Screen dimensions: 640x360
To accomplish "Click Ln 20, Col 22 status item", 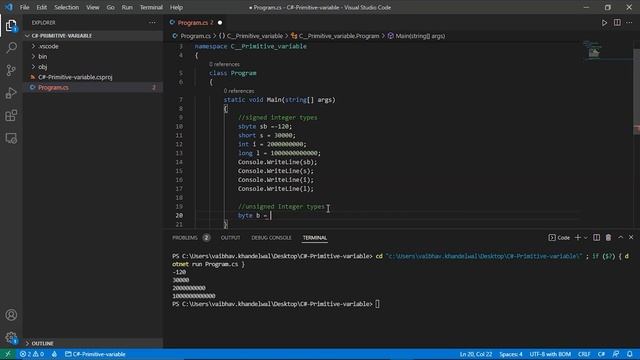I will (x=476, y=354).
